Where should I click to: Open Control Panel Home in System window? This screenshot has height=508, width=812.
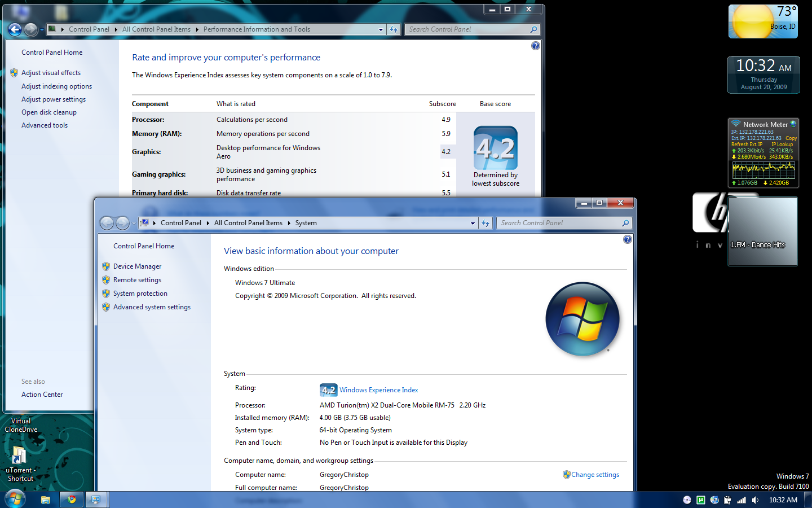point(144,246)
